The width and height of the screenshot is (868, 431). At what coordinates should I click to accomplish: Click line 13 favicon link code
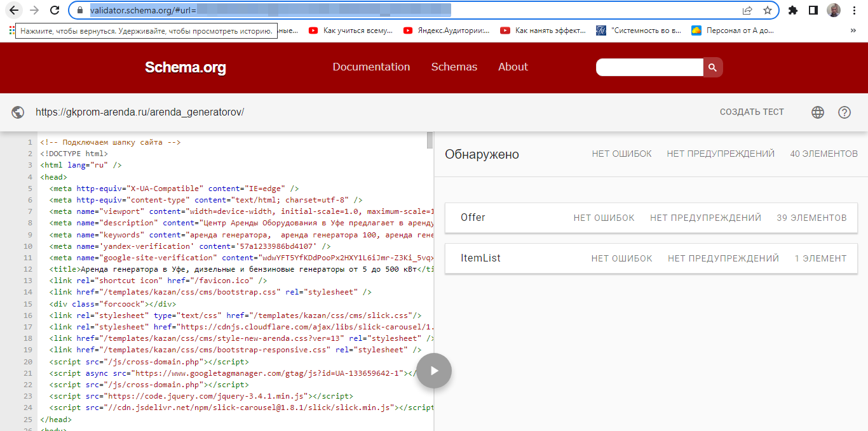[158, 281]
